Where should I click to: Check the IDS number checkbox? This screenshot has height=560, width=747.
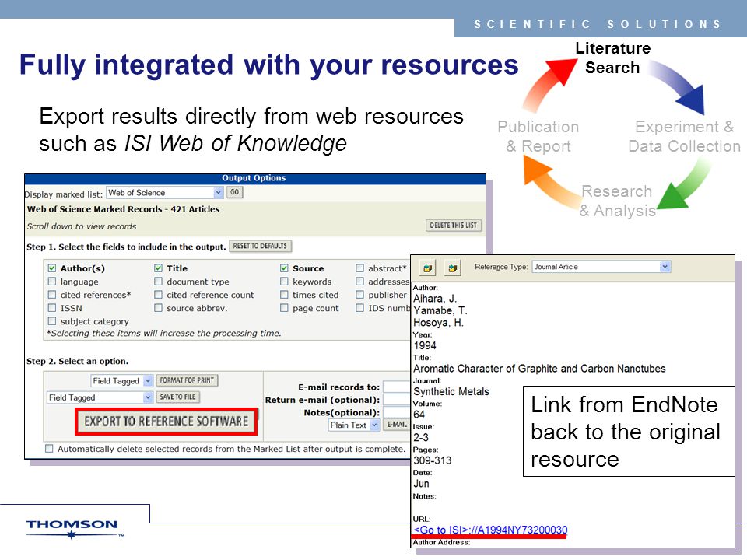tap(359, 308)
